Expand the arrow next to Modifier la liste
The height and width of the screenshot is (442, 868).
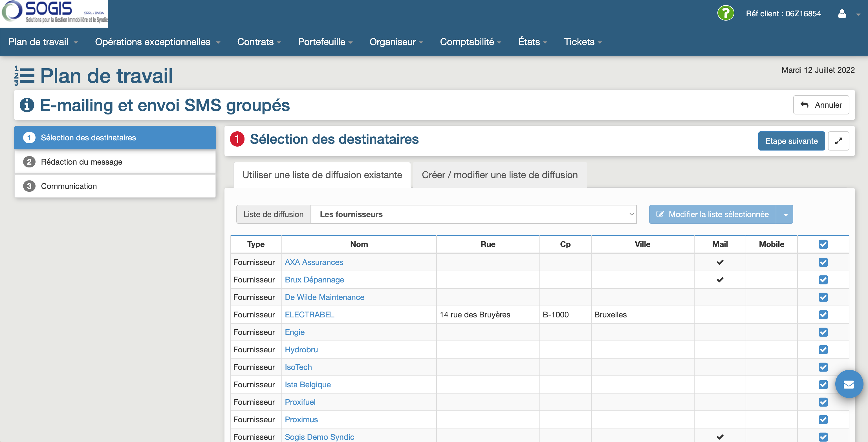[785, 214]
